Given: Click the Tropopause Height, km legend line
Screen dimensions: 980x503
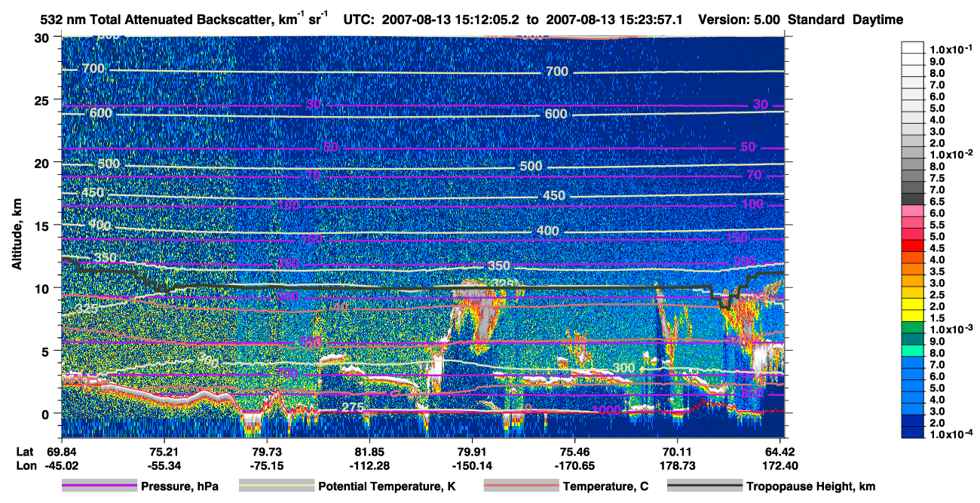Looking at the screenshot, I should tap(705, 486).
